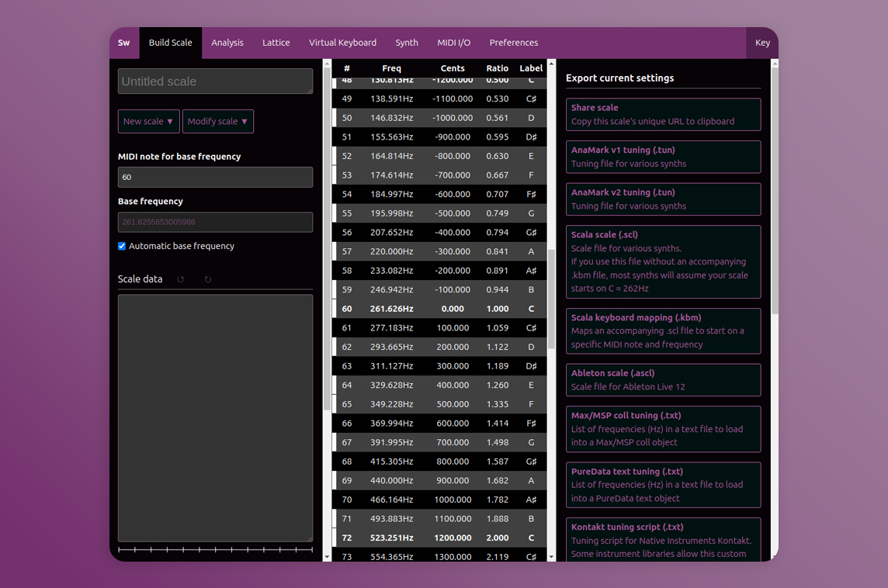The height and width of the screenshot is (588, 888).
Task: Click the tuning table's scroll-up arrow
Action: pos(551,64)
